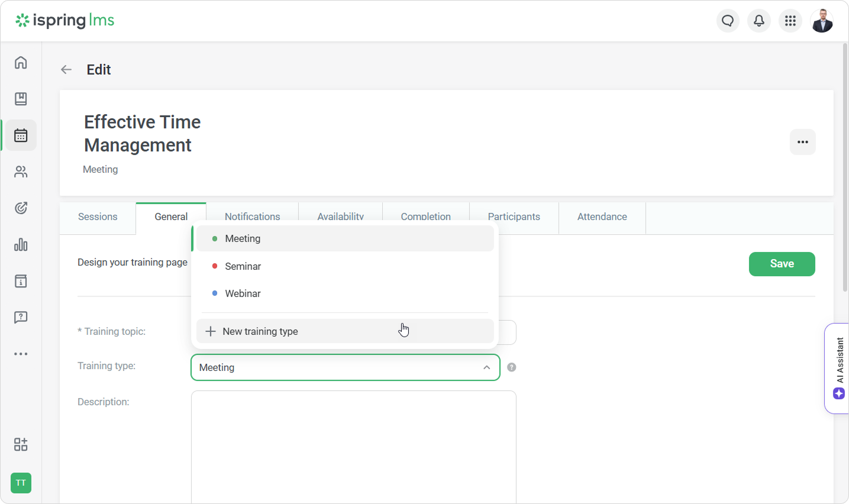
Task: Click the back arrow next to Edit
Action: (x=66, y=70)
